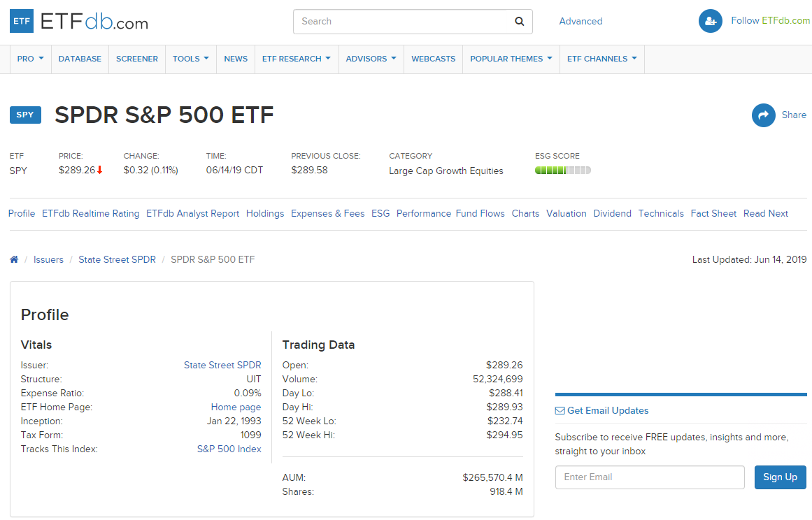This screenshot has height=520, width=812.
Task: Jump to the Profile section tab
Action: point(22,214)
